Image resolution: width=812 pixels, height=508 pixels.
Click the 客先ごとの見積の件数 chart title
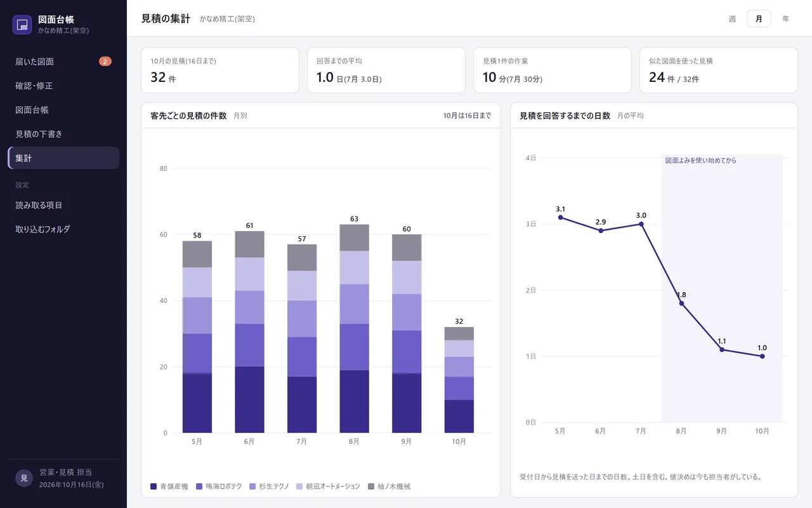(x=188, y=116)
